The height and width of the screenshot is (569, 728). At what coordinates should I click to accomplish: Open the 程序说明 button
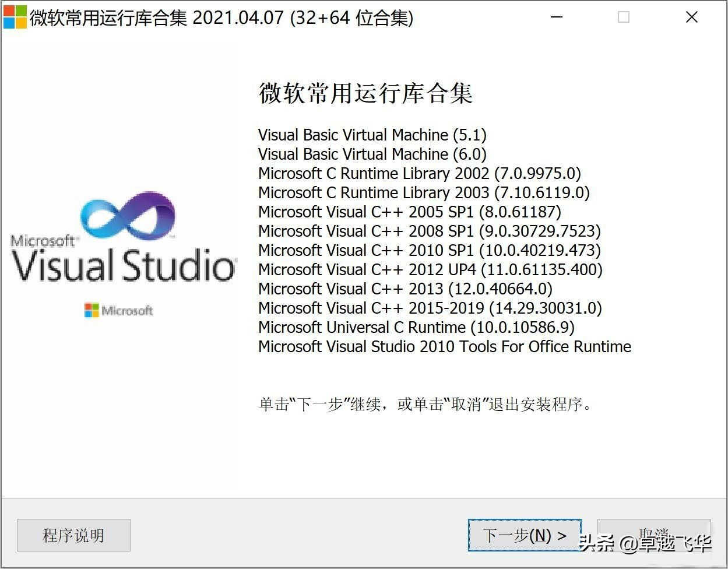73,535
